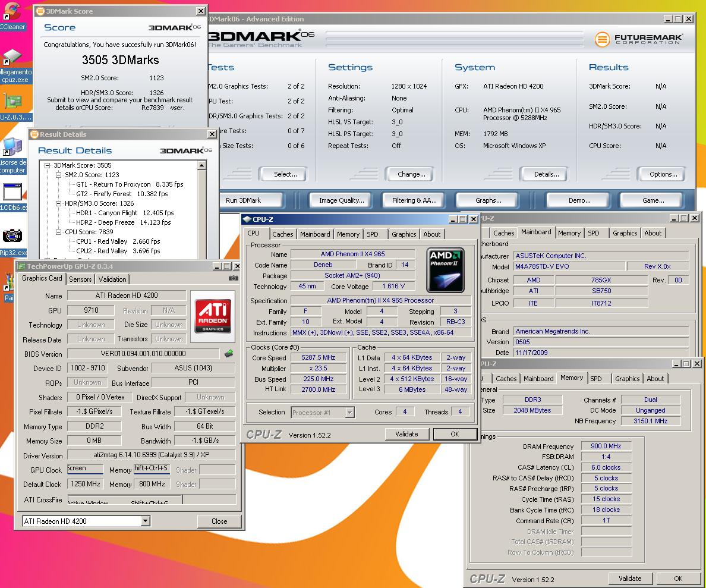Viewport: 706px width, 588px height.
Task: Click the GPU-Z screenshot camera icon
Action: coord(233,278)
